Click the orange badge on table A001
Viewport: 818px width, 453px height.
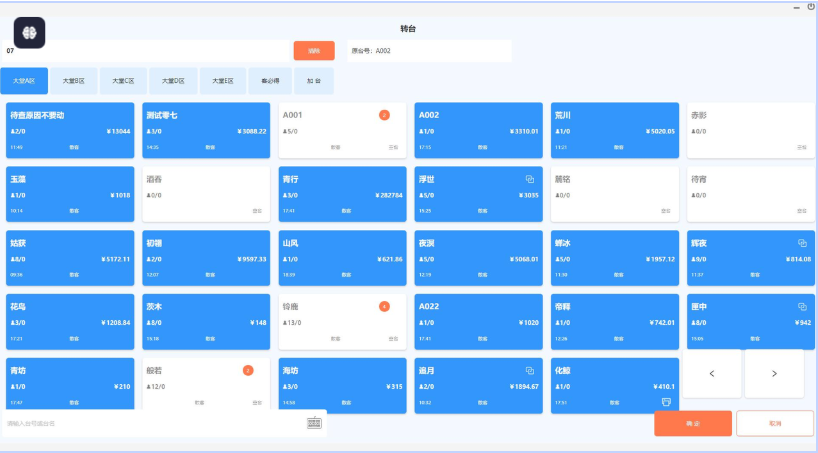[384, 115]
